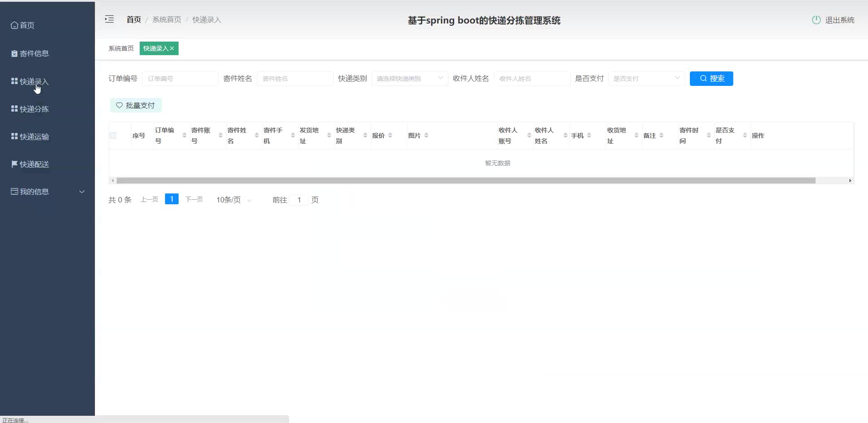Image resolution: width=868 pixels, height=423 pixels.
Task: Sort by 备注 column arrows
Action: [661, 136]
